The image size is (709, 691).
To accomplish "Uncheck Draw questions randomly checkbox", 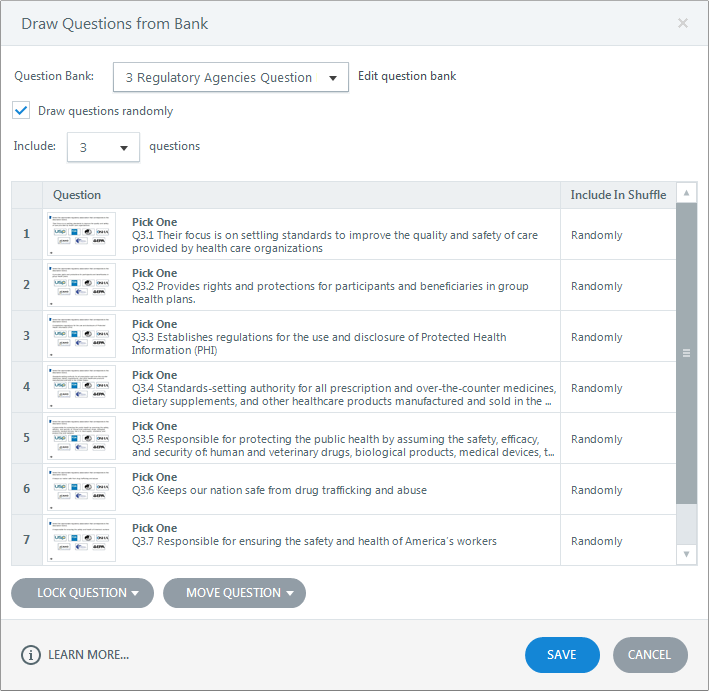I will 21,110.
